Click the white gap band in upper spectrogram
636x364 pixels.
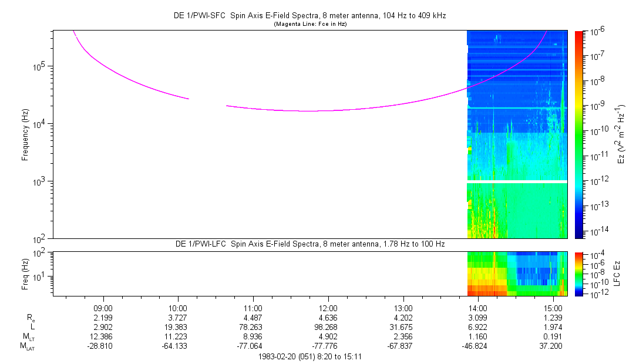(517, 182)
